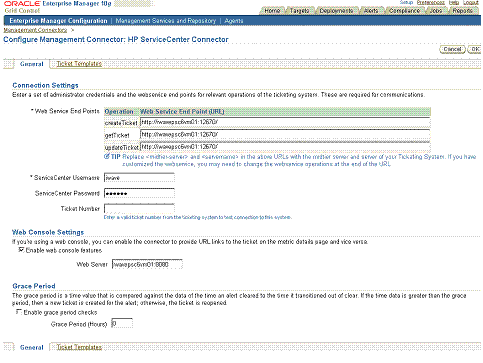Select the bottom Ticket Templates tab
Image resolution: width=483 pixels, height=363 pixels.
click(79, 347)
